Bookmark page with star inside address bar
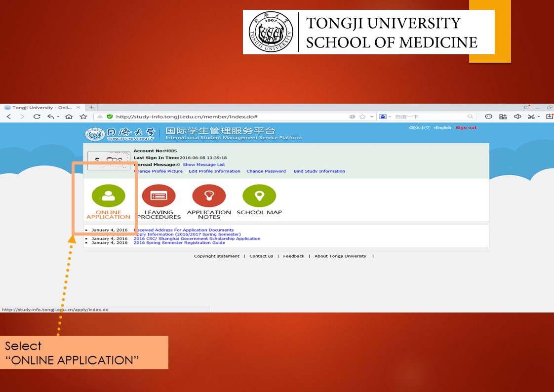 (x=362, y=117)
